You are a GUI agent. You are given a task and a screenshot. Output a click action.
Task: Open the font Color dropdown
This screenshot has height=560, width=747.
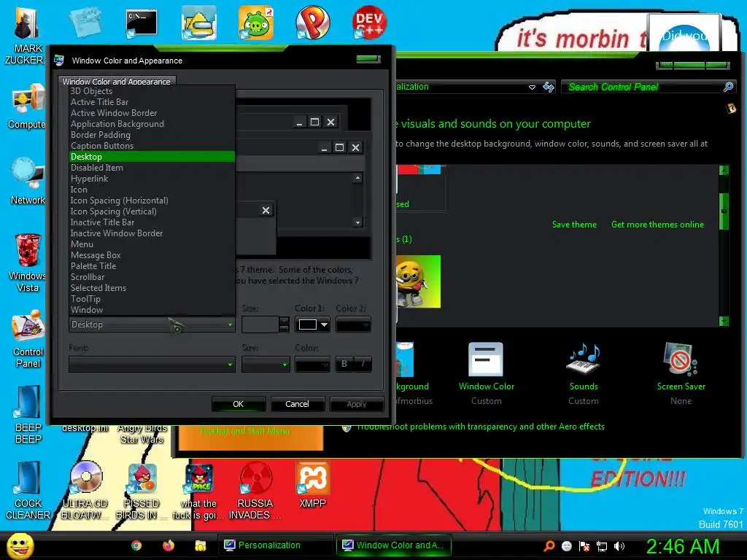pyautogui.click(x=312, y=365)
